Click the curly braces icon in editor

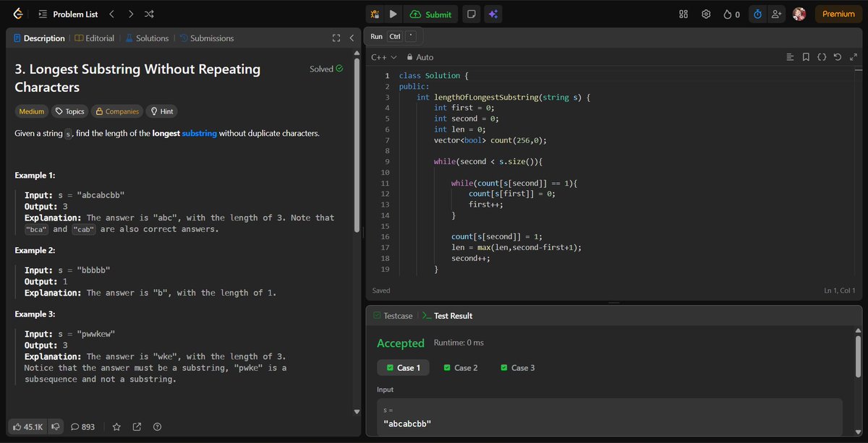pyautogui.click(x=822, y=57)
